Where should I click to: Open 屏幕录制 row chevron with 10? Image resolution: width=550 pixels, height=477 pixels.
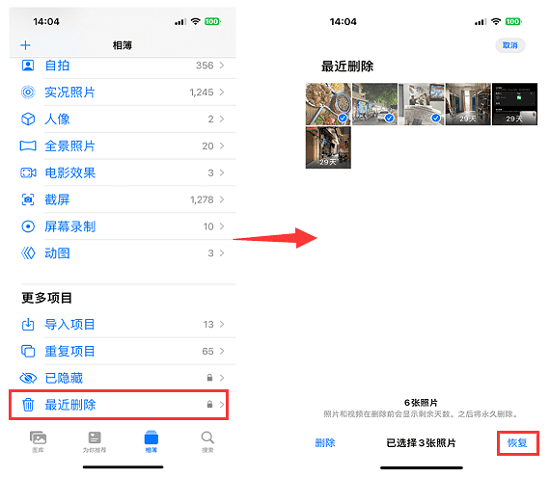coord(222,227)
